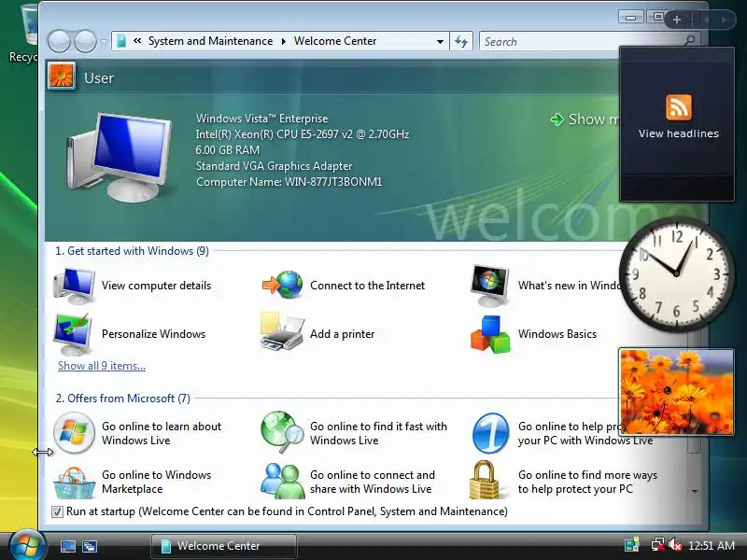Click the Intel Xeon CPU E5-2697 text

(303, 134)
